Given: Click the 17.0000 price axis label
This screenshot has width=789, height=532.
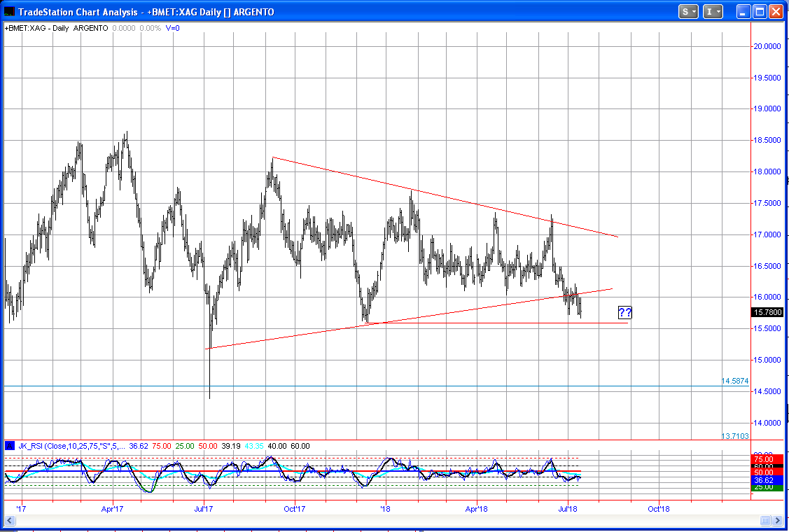Looking at the screenshot, I should coord(767,234).
